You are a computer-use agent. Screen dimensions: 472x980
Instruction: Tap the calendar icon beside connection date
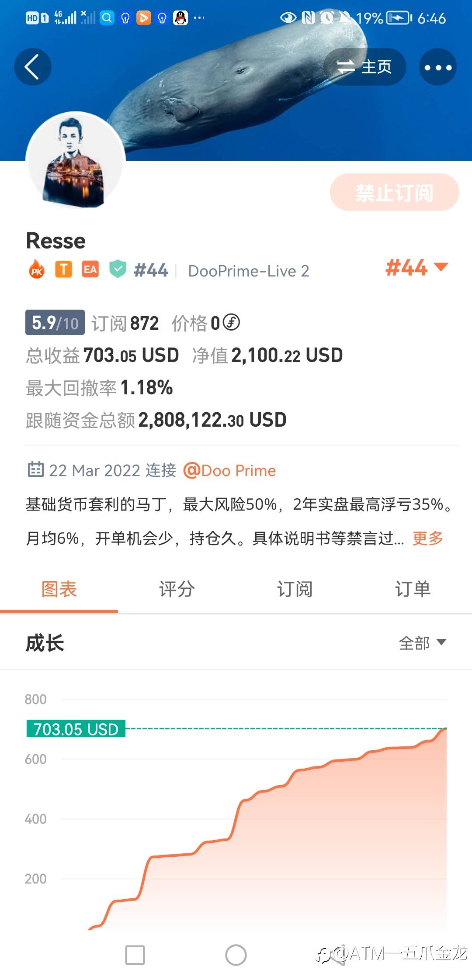click(35, 469)
